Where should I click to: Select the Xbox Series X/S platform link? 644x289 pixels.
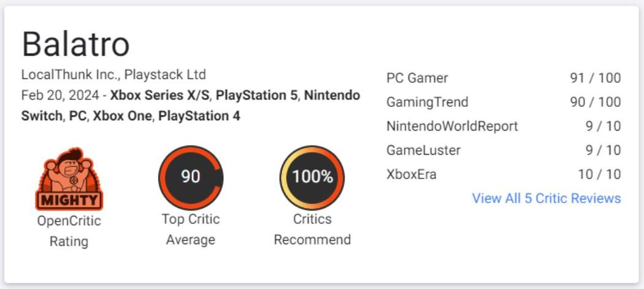coord(160,96)
